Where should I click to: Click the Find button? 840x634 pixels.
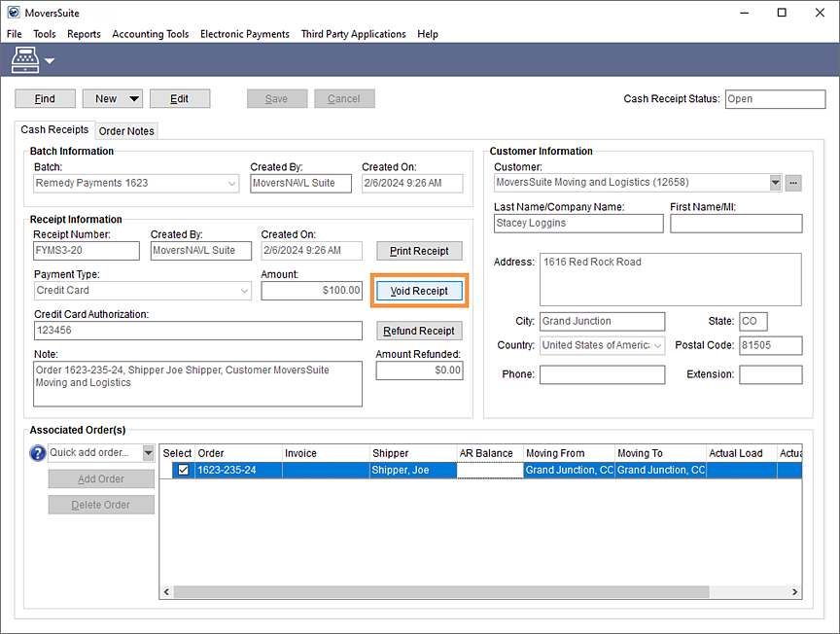[45, 98]
